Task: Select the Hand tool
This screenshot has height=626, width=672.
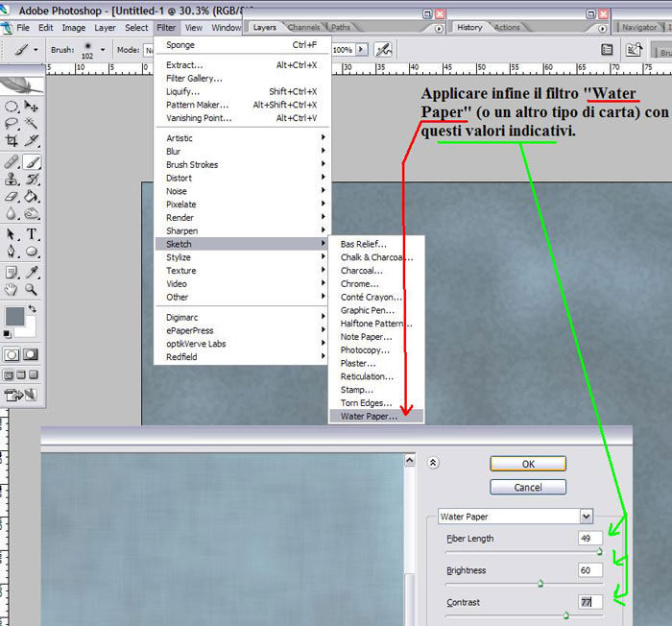Action: tap(12, 289)
